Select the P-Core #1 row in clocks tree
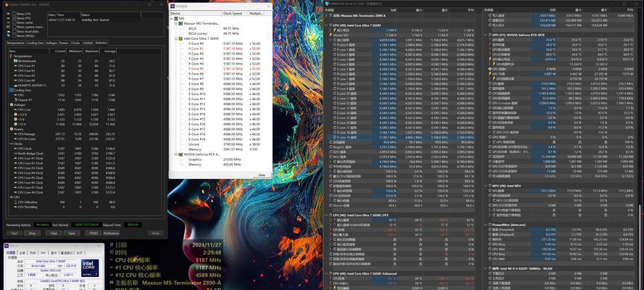This screenshot has width=644, height=290. pos(220,49)
